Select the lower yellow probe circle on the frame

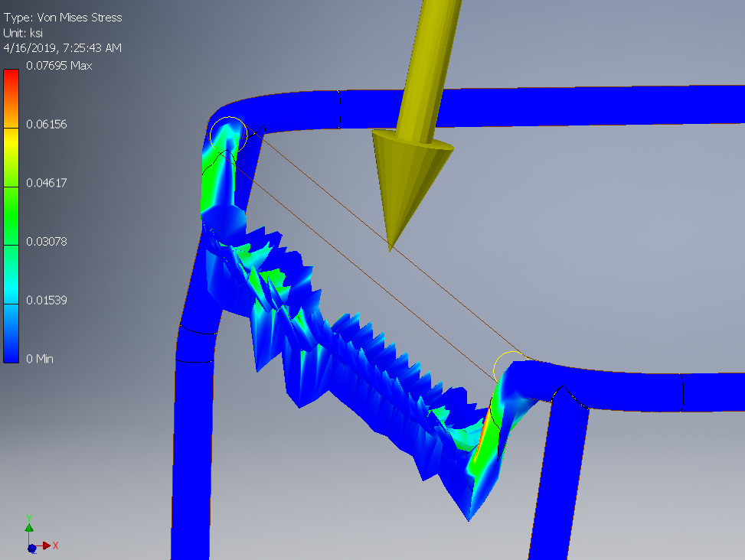point(511,366)
